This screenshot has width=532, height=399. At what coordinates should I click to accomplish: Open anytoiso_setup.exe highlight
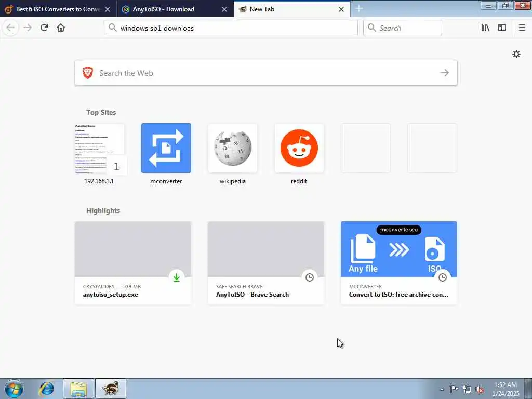(133, 263)
